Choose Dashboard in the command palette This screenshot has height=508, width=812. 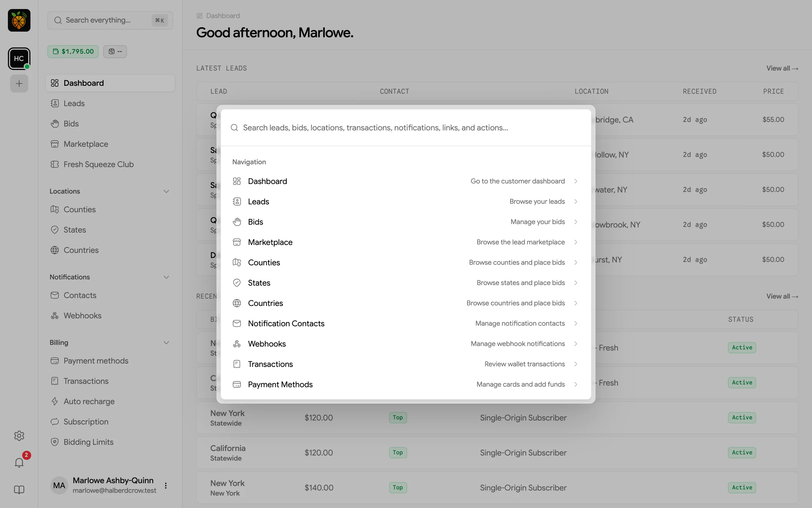tap(406, 181)
